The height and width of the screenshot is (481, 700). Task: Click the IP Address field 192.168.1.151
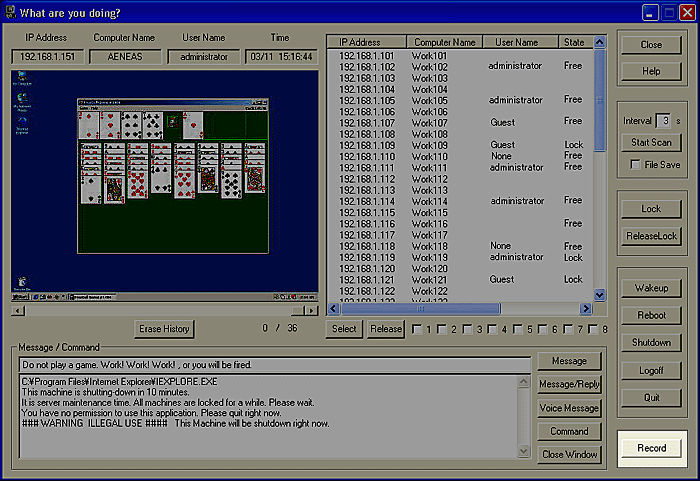pos(47,57)
